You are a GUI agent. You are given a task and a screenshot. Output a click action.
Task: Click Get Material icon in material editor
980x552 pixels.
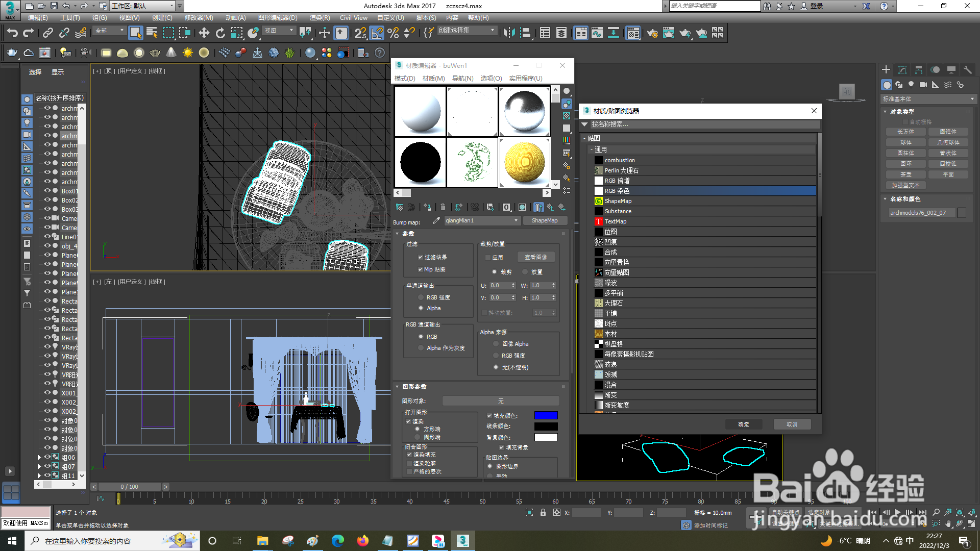(x=400, y=207)
